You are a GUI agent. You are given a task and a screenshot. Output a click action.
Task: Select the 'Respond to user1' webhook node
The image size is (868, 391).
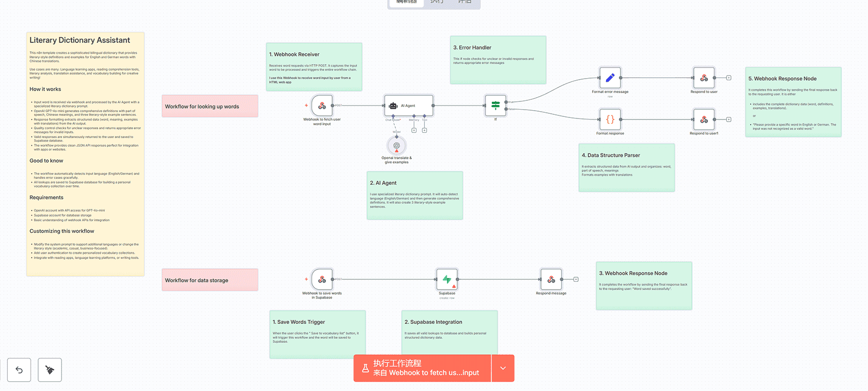(704, 119)
